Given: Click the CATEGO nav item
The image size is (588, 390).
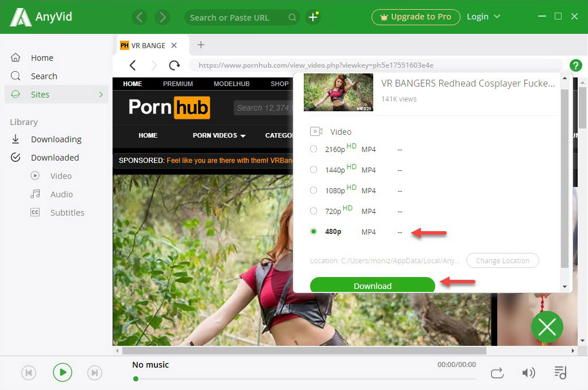Looking at the screenshot, I should tap(278, 135).
